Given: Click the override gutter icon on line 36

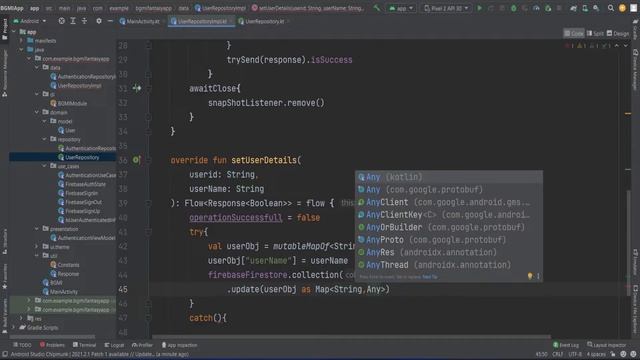Looking at the screenshot, I should [x=136, y=160].
